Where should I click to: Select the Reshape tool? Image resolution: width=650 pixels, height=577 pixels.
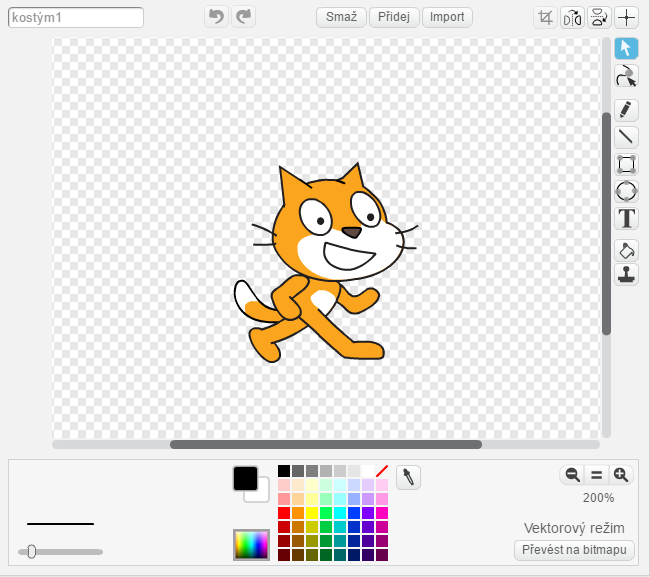click(626, 76)
